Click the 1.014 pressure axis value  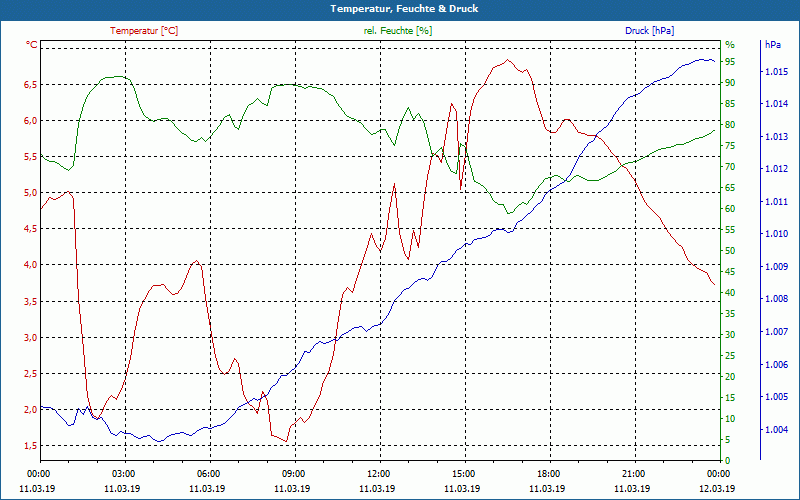776,104
